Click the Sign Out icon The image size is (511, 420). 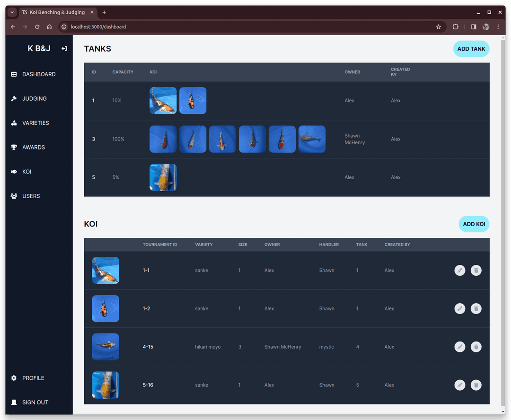[x=14, y=402]
